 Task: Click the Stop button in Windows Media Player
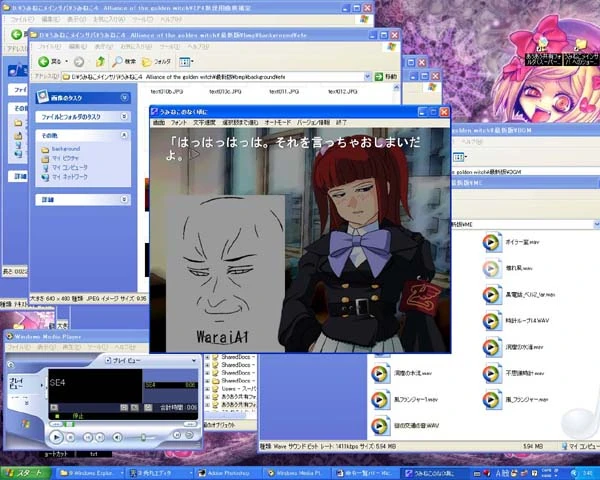click(71, 437)
